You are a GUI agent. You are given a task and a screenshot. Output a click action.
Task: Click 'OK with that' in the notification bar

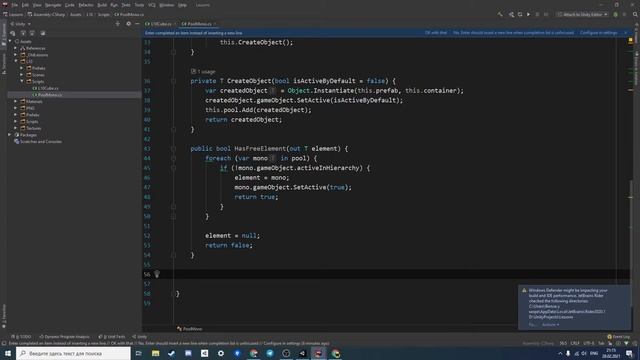coord(436,33)
